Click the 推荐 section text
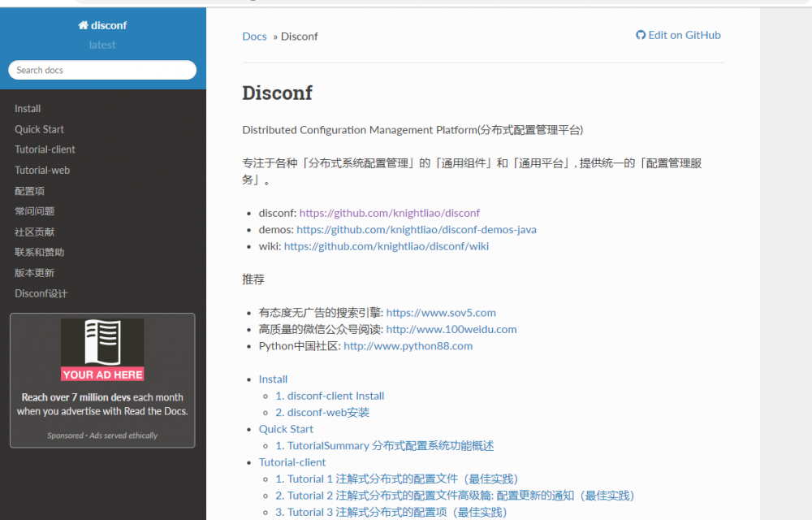Image resolution: width=812 pixels, height=520 pixels. pyautogui.click(x=253, y=279)
